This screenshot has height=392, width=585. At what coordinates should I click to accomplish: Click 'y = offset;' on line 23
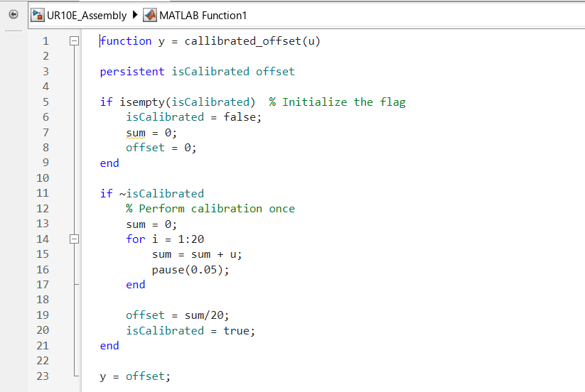point(135,376)
